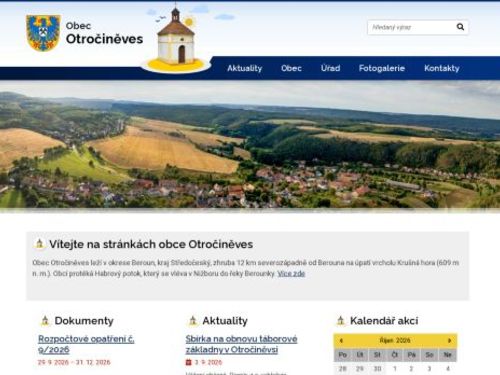Select day 30 in the calendar
The width and height of the screenshot is (500, 375).
tap(377, 369)
